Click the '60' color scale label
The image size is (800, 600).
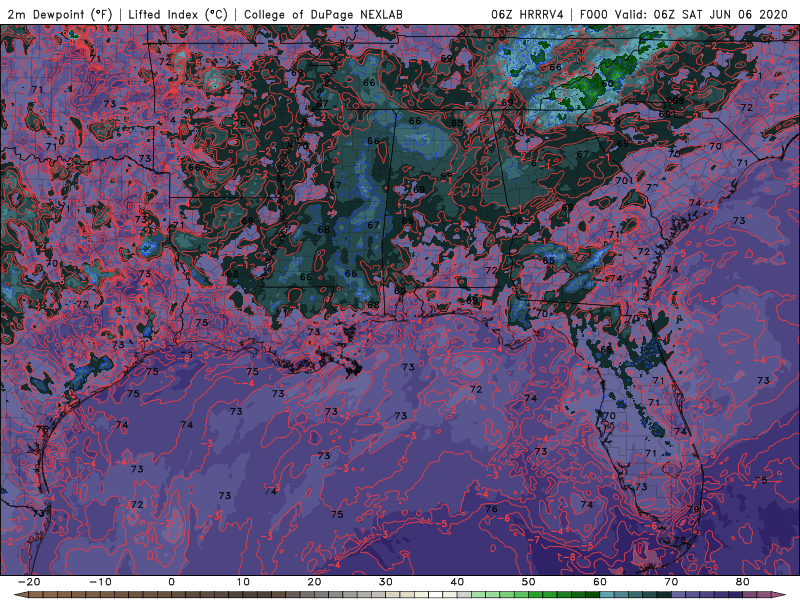tap(600, 582)
